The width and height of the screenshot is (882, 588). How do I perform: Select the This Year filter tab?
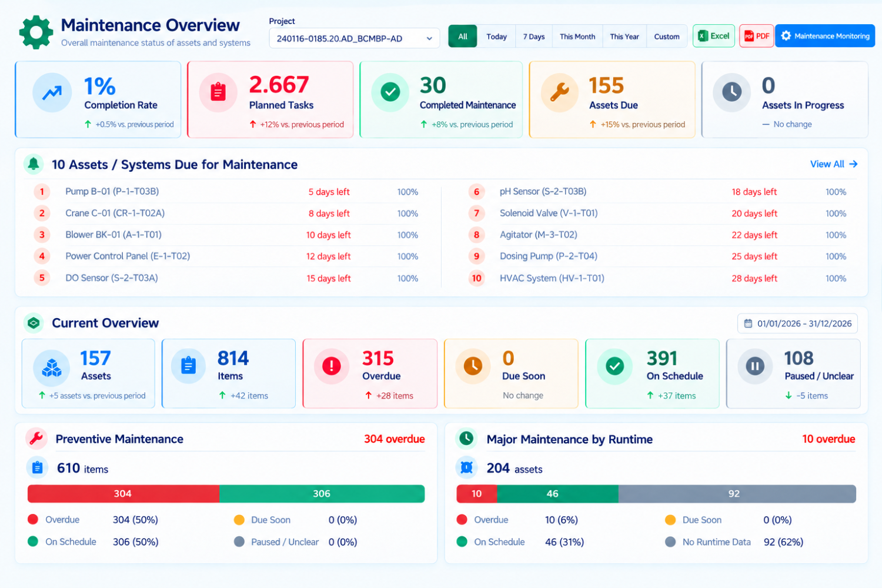[x=624, y=36]
